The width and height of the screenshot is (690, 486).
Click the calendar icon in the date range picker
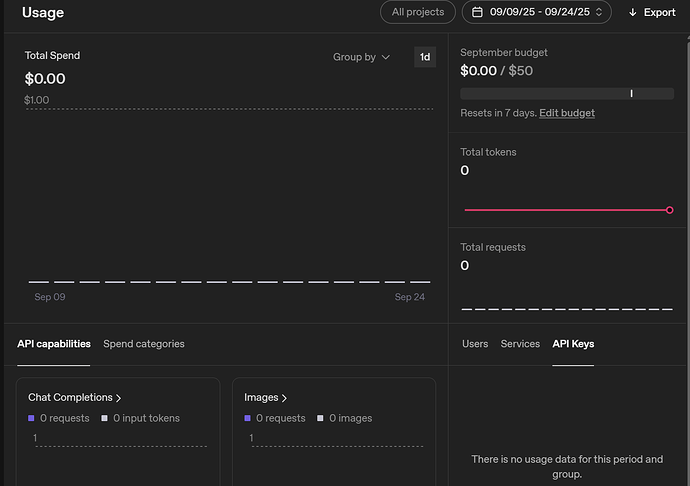(478, 12)
